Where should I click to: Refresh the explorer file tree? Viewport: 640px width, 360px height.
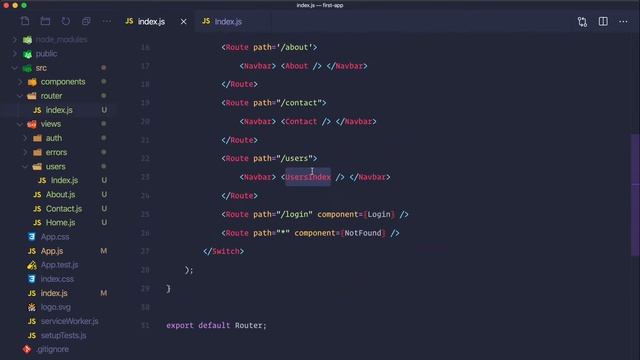pyautogui.click(x=66, y=21)
